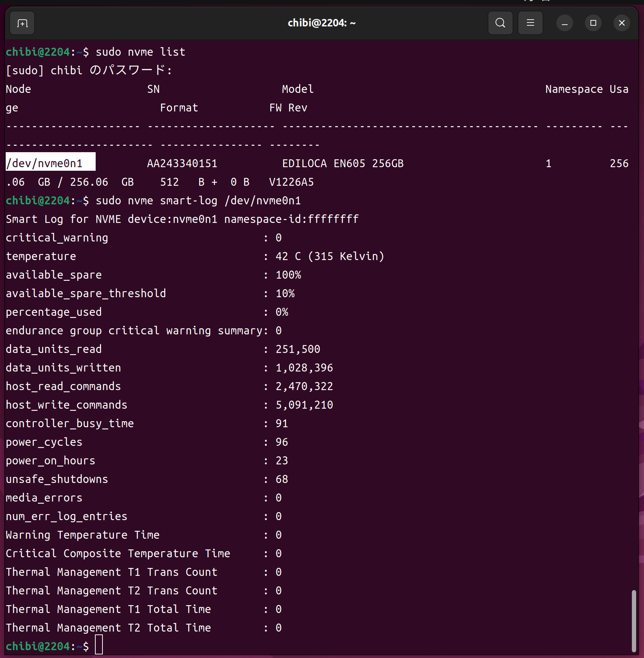This screenshot has width=644, height=658.
Task: Click the cursor at the last prompt
Action: 99,646
